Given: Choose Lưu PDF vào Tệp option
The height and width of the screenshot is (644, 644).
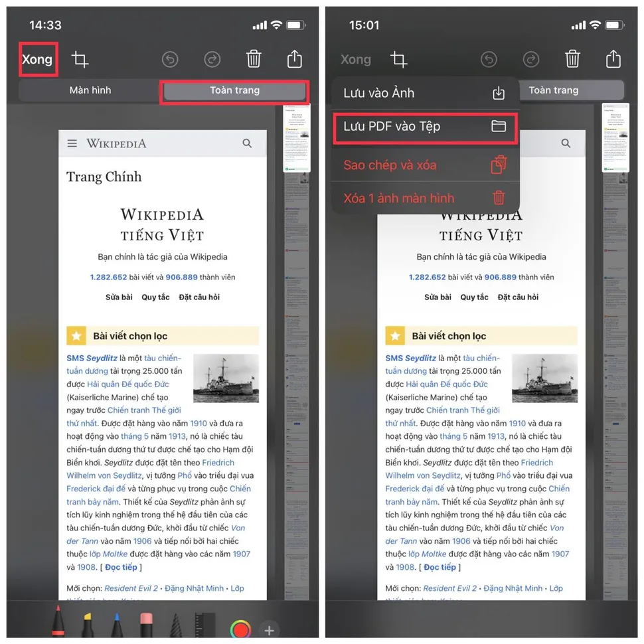Looking at the screenshot, I should (425, 127).
